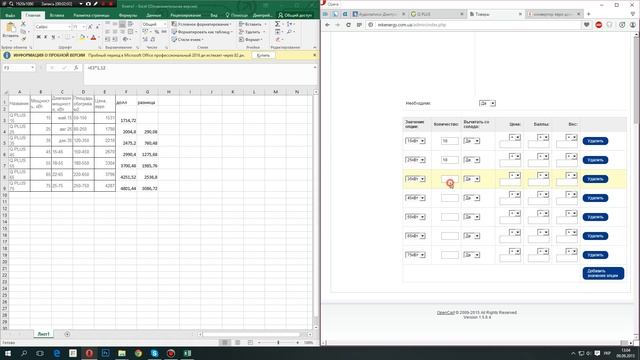The image size is (640, 360).
Task: Click the Cut scissors icon in Excel
Action: pos(23,24)
